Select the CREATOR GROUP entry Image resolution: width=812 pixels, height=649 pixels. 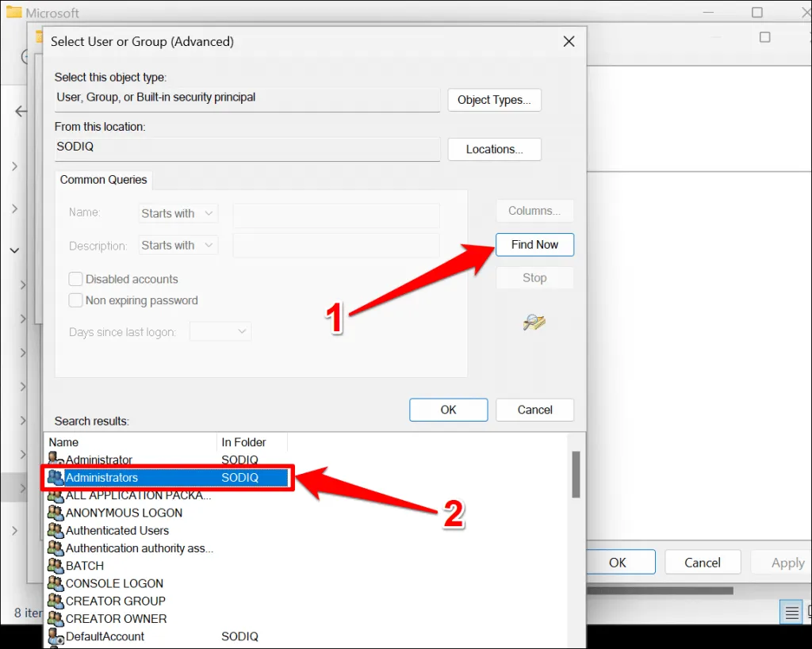[x=116, y=601]
